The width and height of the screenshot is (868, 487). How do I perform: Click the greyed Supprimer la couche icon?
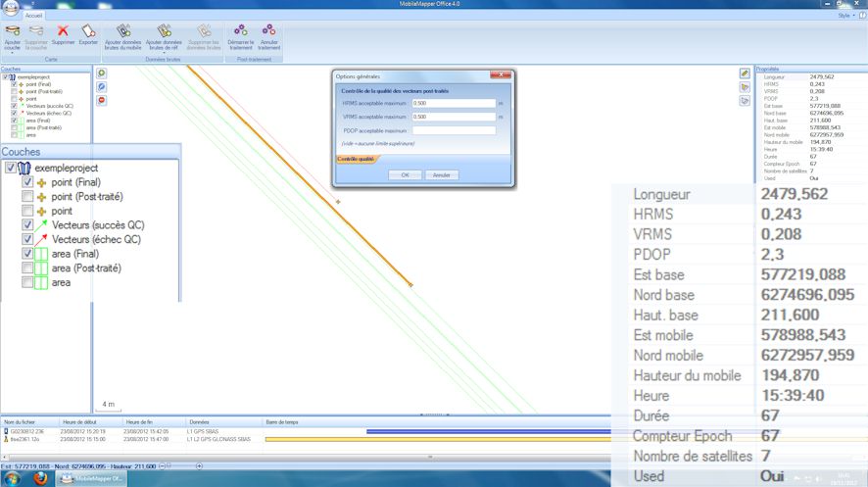[x=36, y=31]
